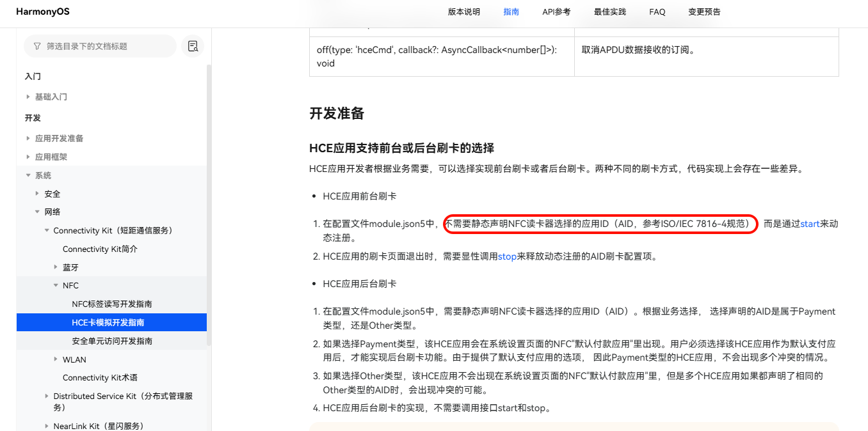868x431 pixels.
Task: Open the FAQ tab
Action: coord(657,12)
